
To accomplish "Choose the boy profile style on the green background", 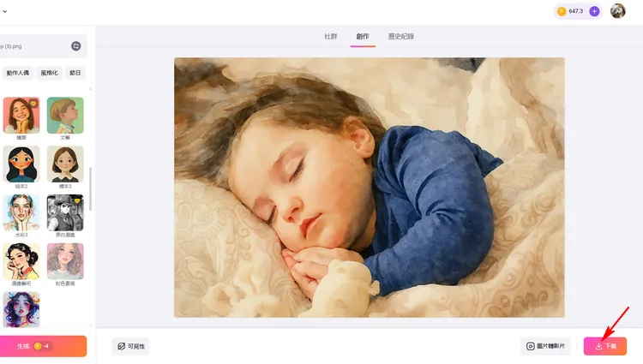I will coord(65,116).
